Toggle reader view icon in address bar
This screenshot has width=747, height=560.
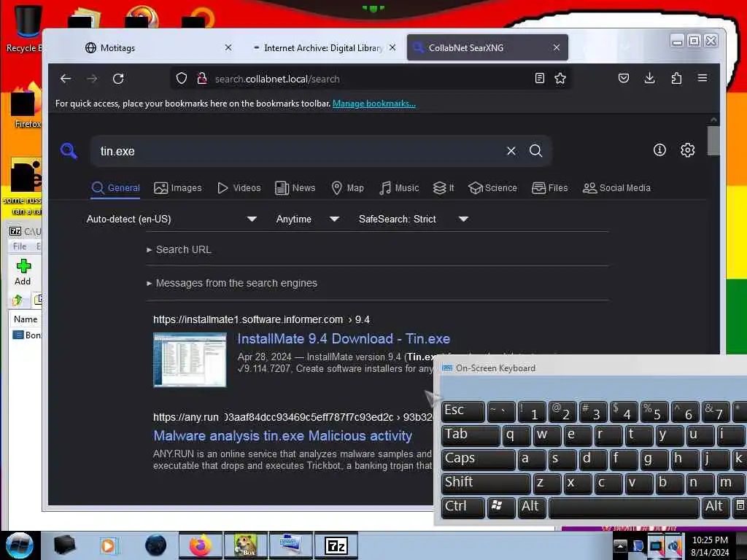point(539,78)
